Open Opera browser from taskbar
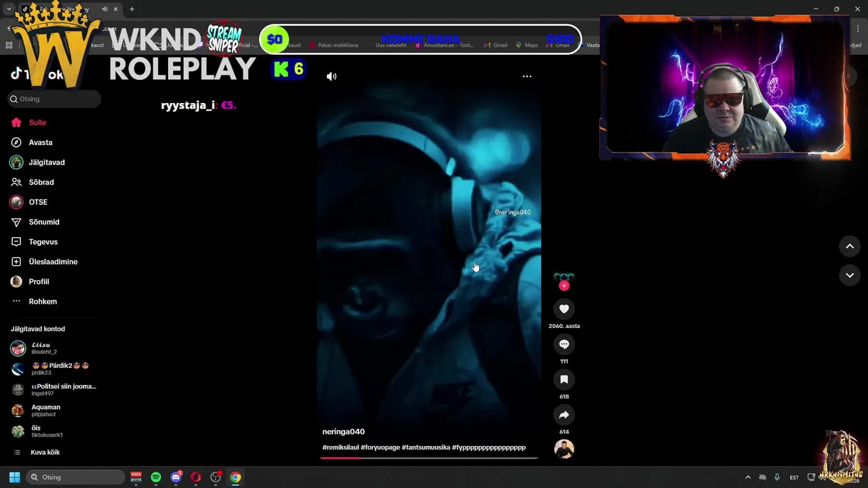868x488 pixels. pos(195,477)
